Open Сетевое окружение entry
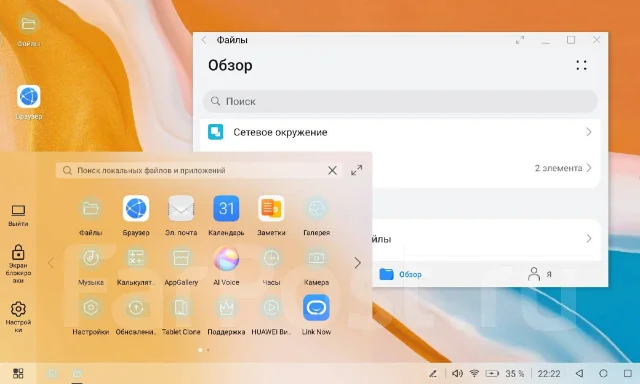 pyautogui.click(x=400, y=132)
